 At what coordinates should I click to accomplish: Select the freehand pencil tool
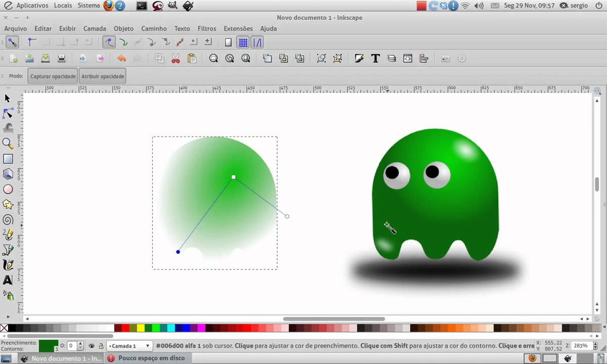(8, 235)
